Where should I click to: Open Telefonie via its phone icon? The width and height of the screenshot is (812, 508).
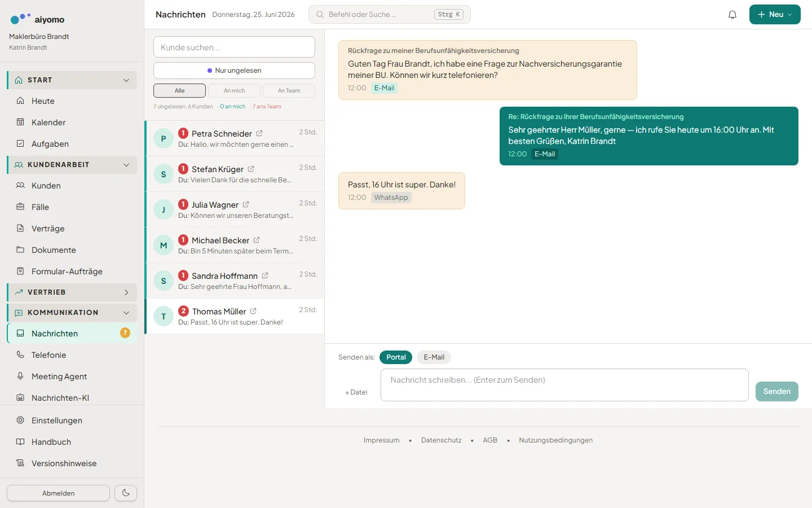(20, 355)
